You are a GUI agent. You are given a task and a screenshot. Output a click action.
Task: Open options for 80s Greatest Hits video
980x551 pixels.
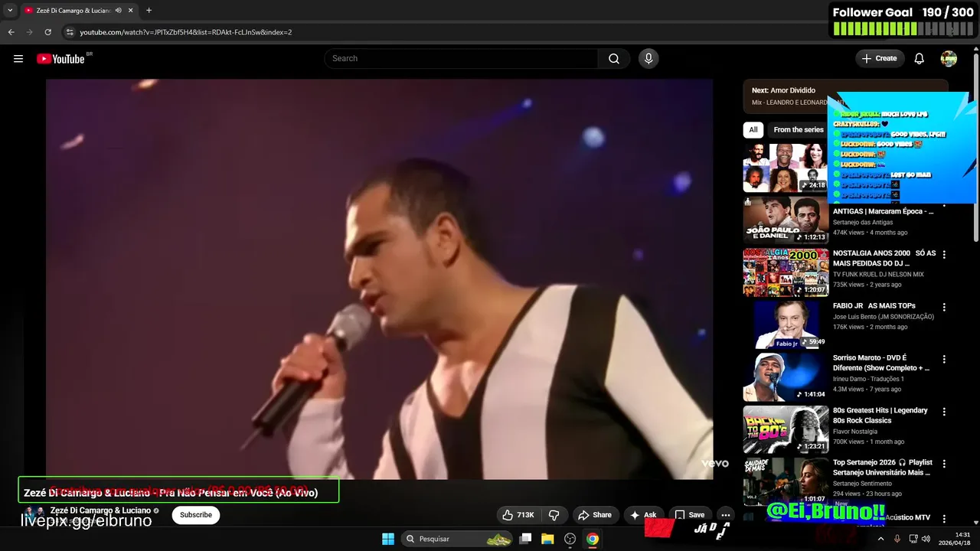(x=944, y=411)
